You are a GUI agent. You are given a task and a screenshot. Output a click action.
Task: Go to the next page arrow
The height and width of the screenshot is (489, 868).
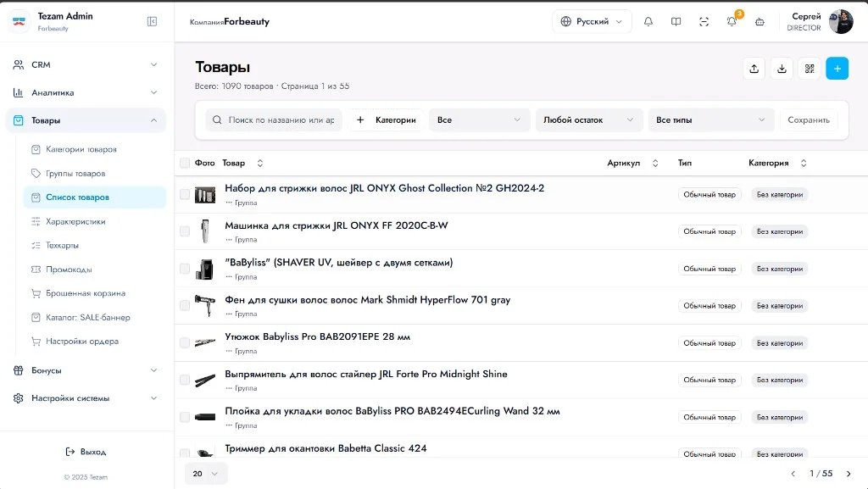coord(848,474)
